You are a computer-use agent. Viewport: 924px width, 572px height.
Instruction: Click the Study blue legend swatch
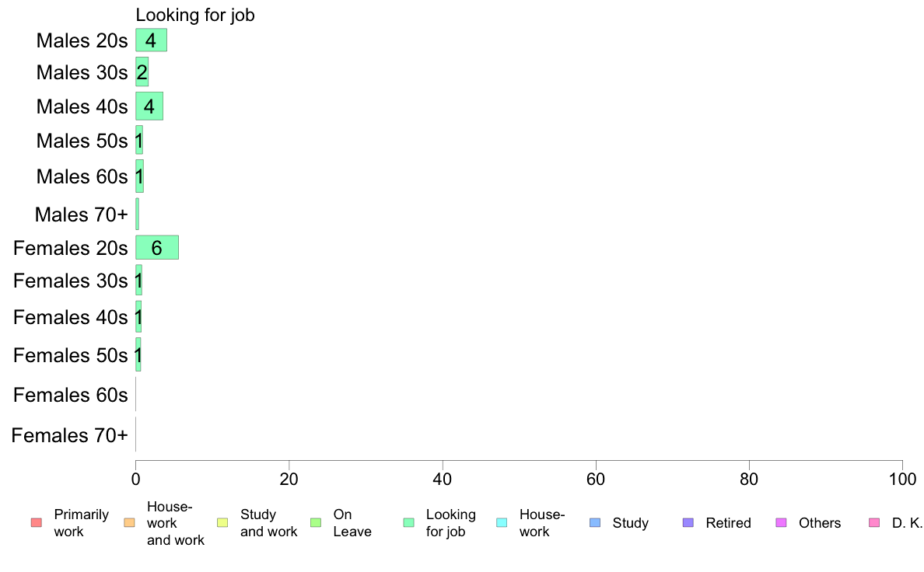click(595, 522)
